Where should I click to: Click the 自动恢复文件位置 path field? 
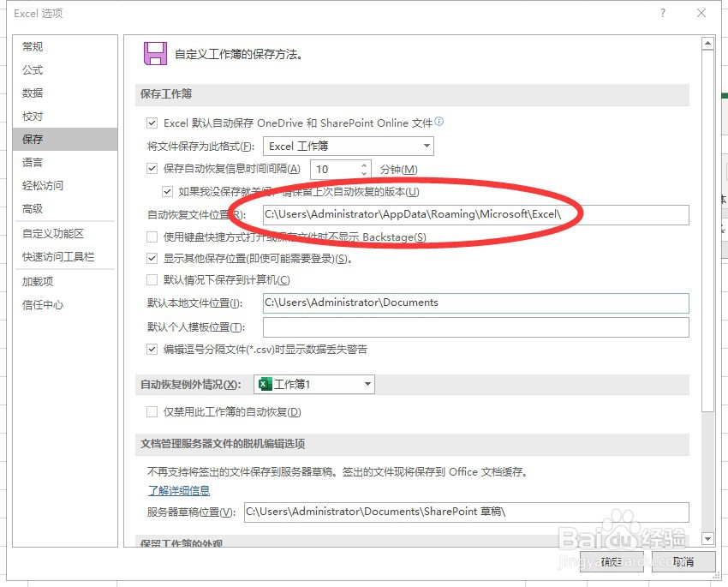point(476,214)
